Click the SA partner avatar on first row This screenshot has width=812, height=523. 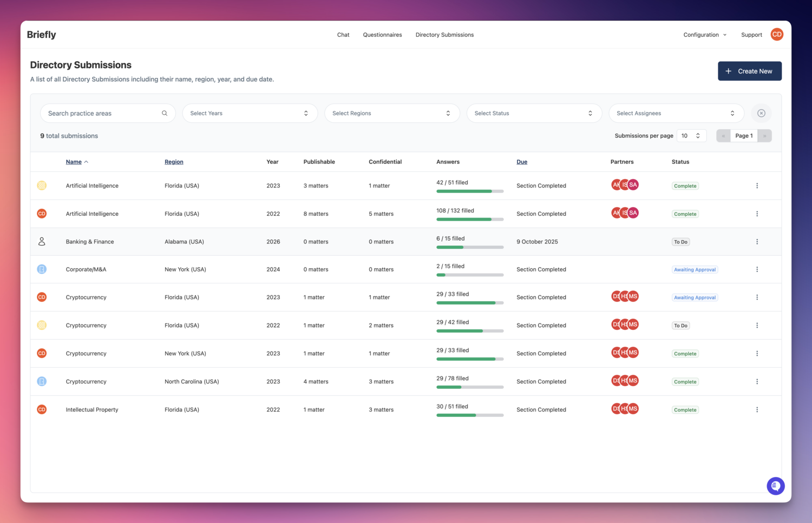(633, 185)
